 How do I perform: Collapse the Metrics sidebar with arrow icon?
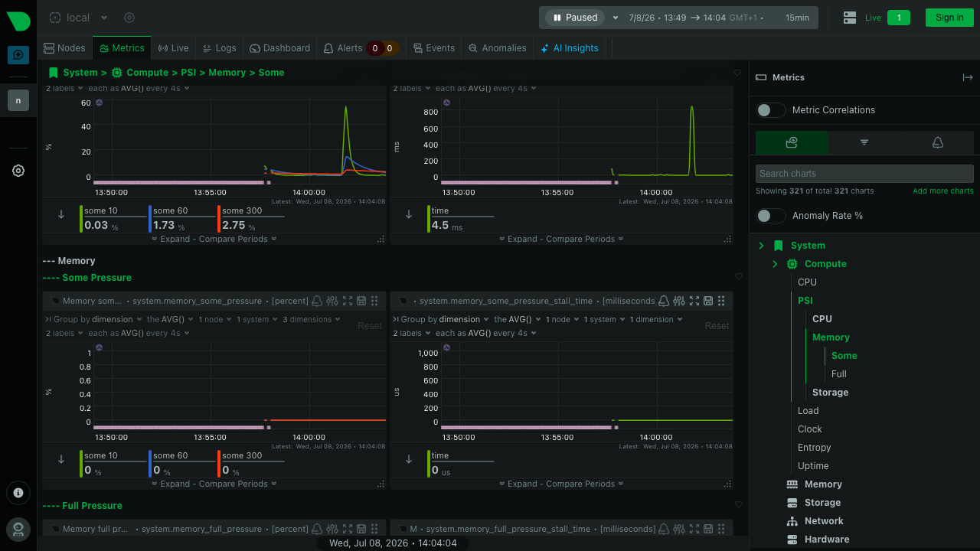coord(968,77)
